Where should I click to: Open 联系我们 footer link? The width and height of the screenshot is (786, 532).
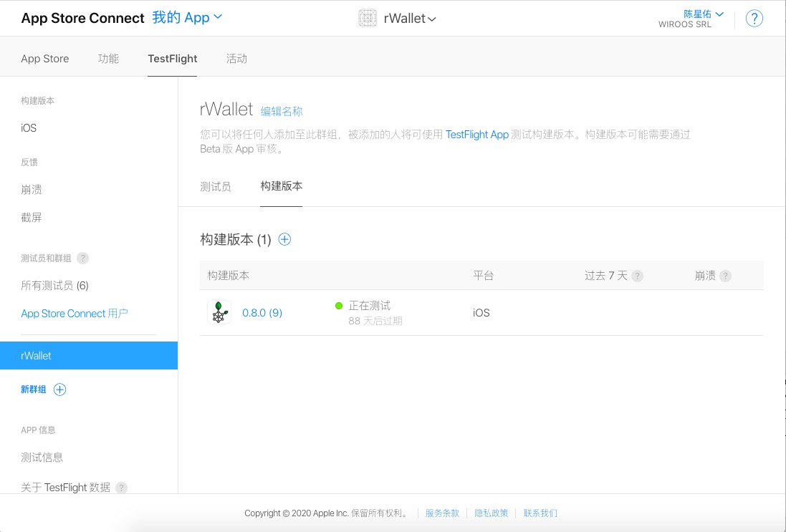pos(540,513)
